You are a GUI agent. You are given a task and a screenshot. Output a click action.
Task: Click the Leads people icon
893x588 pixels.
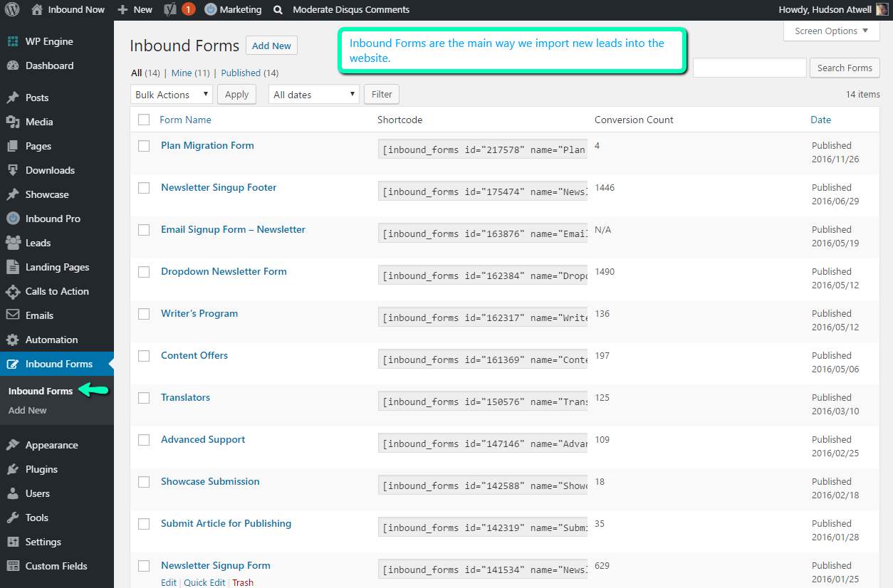(x=13, y=243)
